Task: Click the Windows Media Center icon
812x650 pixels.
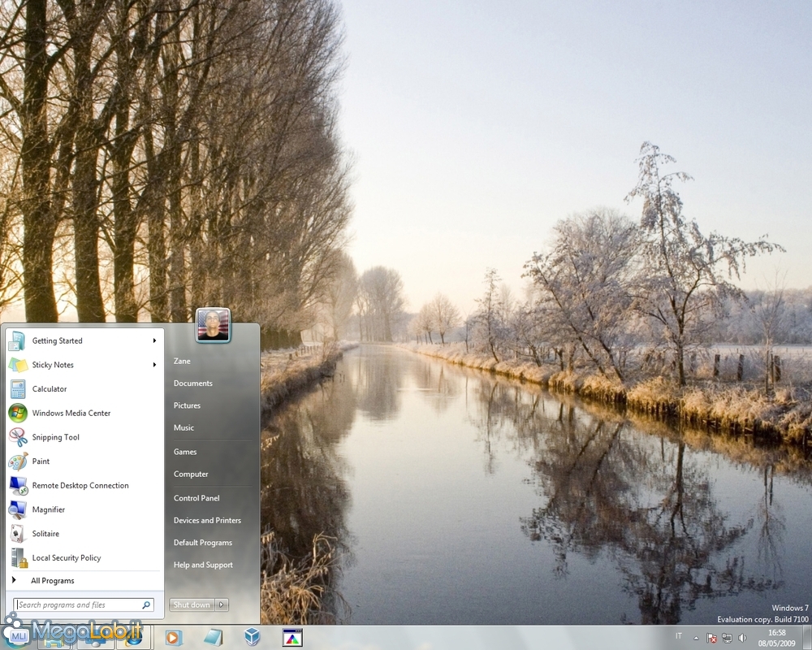Action: (18, 413)
